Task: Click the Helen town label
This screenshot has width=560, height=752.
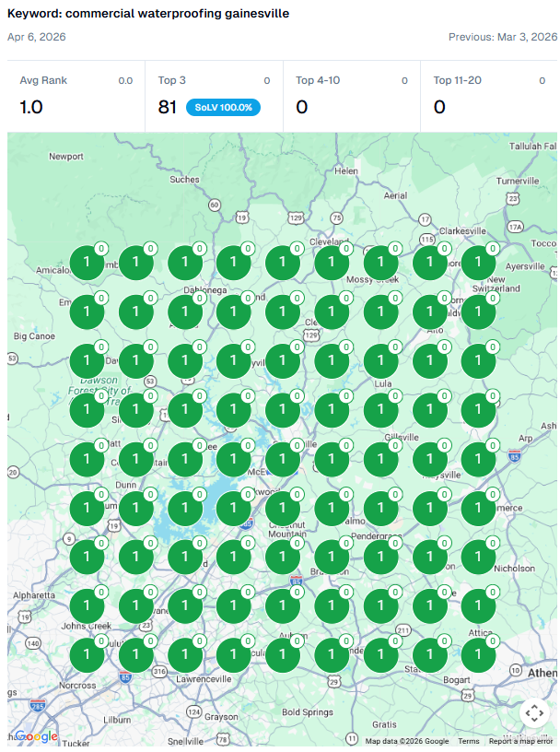Action: [346, 170]
